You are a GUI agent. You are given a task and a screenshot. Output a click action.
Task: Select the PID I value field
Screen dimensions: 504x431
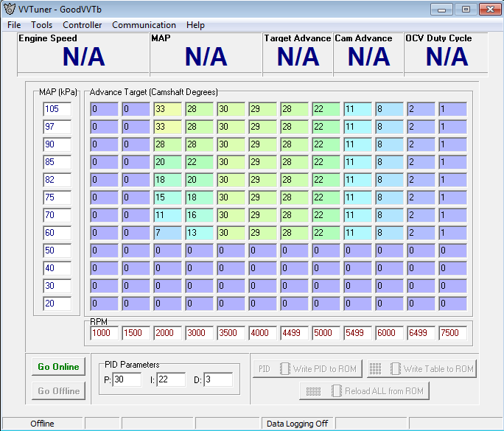pyautogui.click(x=172, y=379)
